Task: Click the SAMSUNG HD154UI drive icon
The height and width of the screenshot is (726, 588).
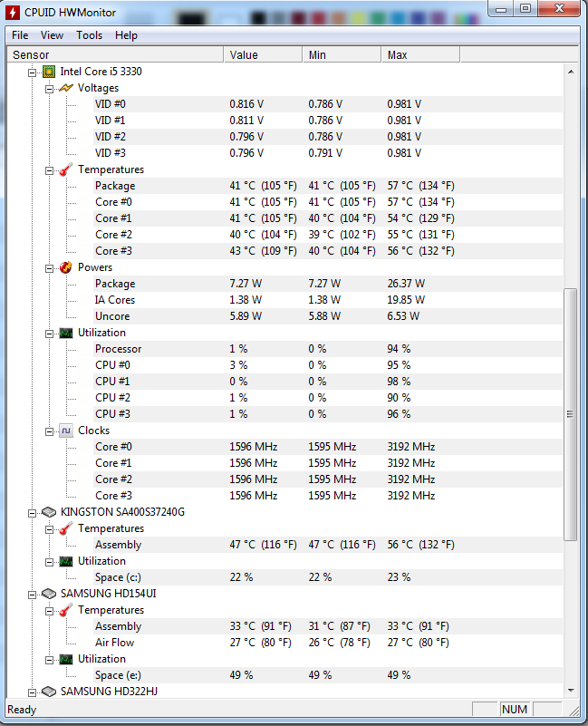Action: (x=49, y=594)
